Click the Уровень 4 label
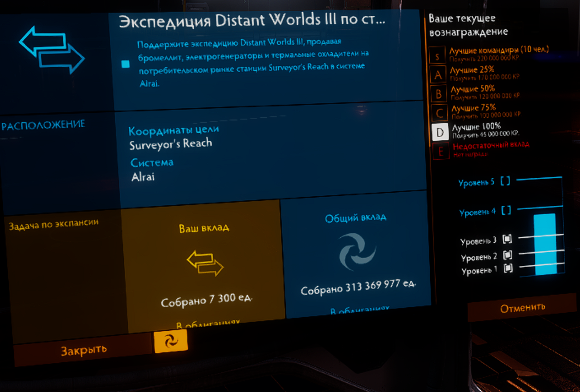The image size is (580, 392). coord(477,213)
